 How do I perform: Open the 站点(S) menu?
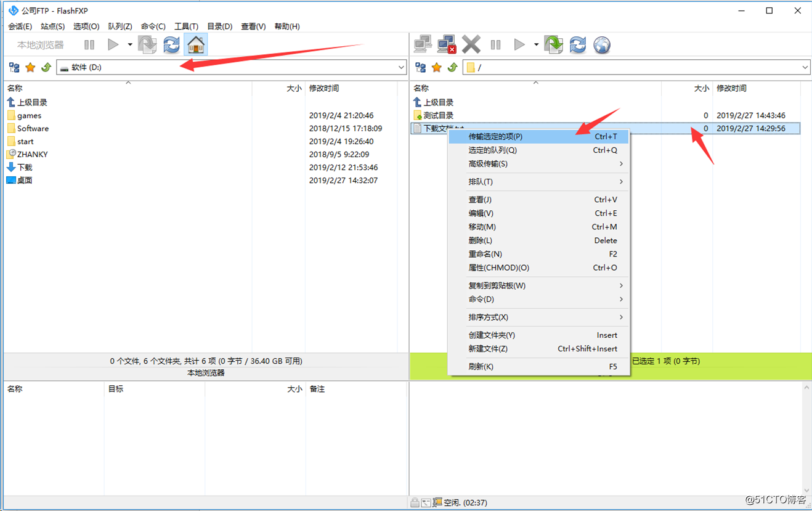coord(53,27)
